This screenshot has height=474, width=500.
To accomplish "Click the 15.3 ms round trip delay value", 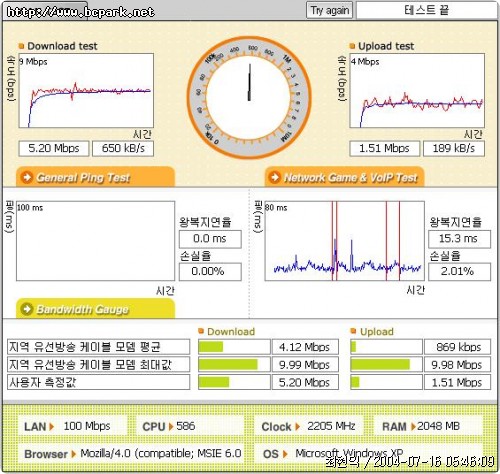I will point(459,239).
